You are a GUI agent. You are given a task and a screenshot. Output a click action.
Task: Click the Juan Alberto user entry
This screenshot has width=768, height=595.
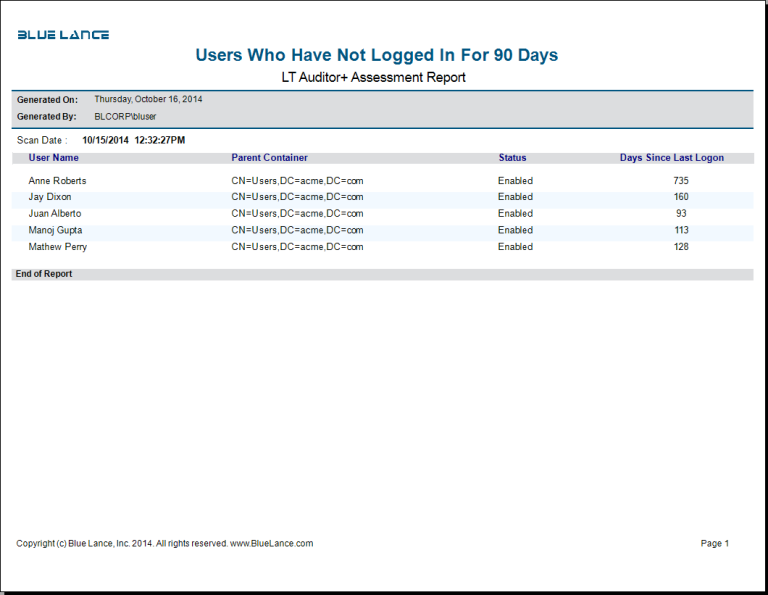[54, 214]
